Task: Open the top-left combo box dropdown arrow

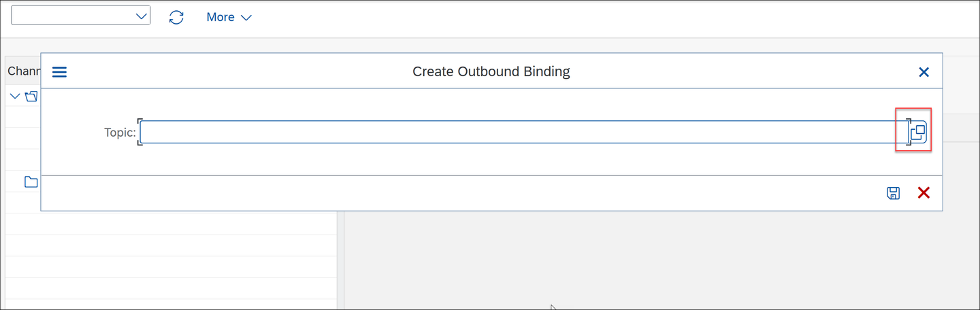Action: coord(142,16)
